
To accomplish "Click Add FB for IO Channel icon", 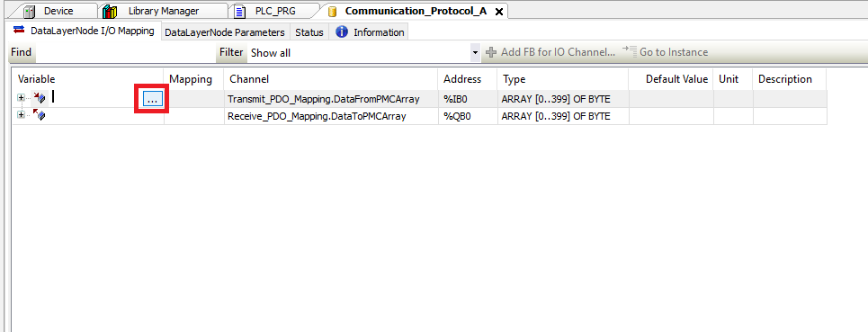I will (x=490, y=52).
